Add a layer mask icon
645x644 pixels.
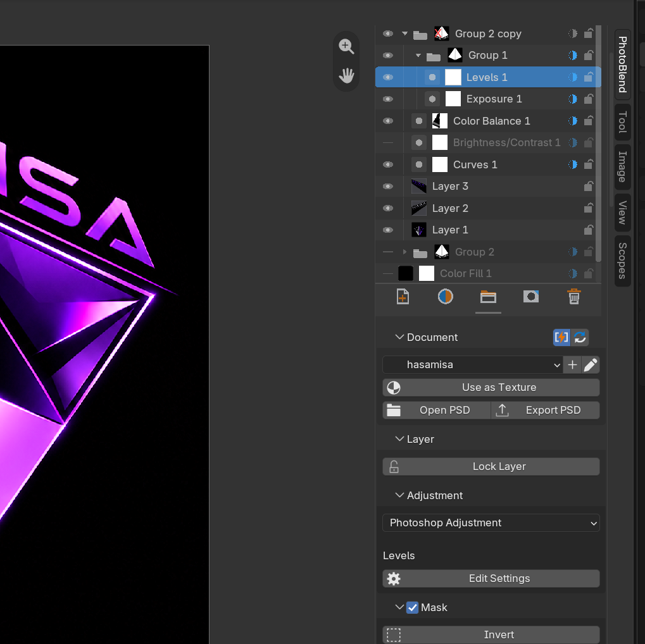tap(531, 297)
